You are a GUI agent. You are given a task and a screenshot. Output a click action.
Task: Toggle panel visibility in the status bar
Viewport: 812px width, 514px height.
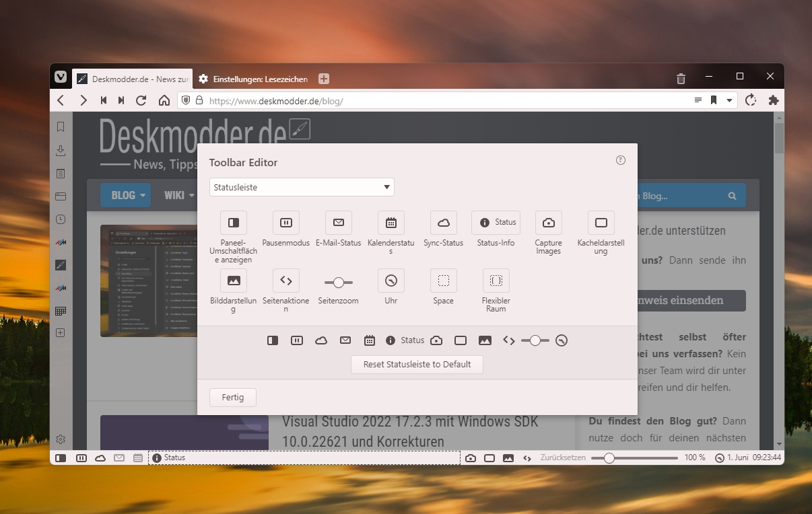click(61, 458)
